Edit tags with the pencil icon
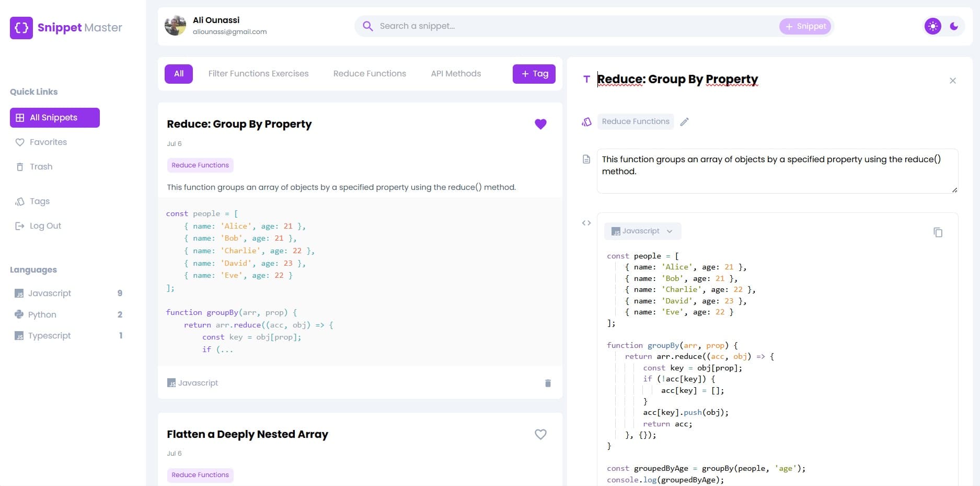980x486 pixels. click(x=684, y=121)
